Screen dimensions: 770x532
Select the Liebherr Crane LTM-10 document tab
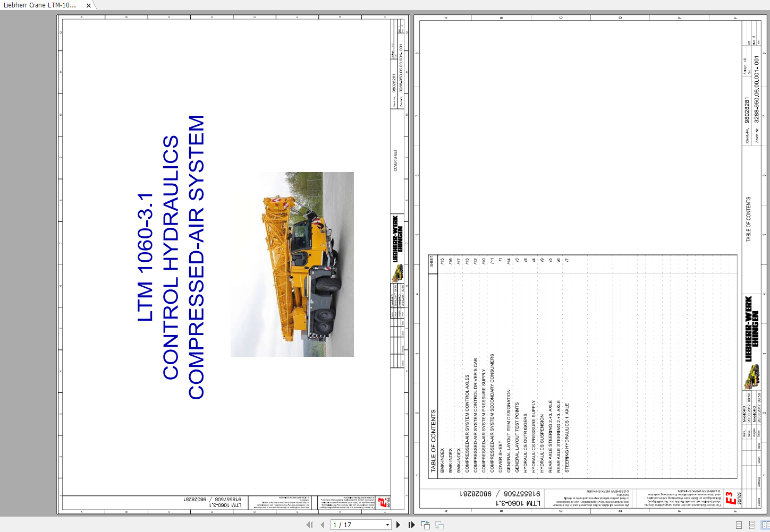click(40, 6)
